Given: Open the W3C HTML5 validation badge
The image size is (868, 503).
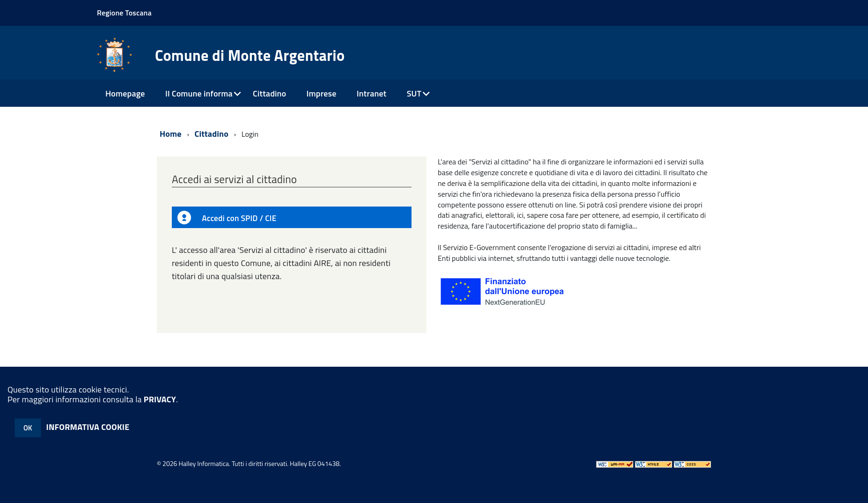Looking at the screenshot, I should click(x=653, y=464).
